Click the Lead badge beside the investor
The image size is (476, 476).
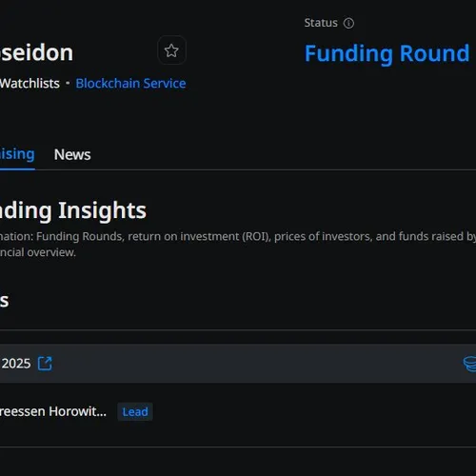click(x=135, y=412)
